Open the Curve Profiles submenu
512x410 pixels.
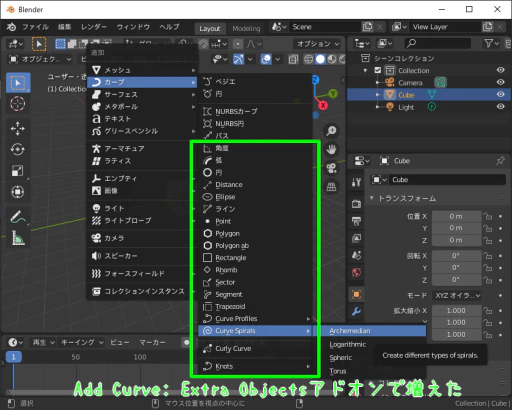coord(255,319)
